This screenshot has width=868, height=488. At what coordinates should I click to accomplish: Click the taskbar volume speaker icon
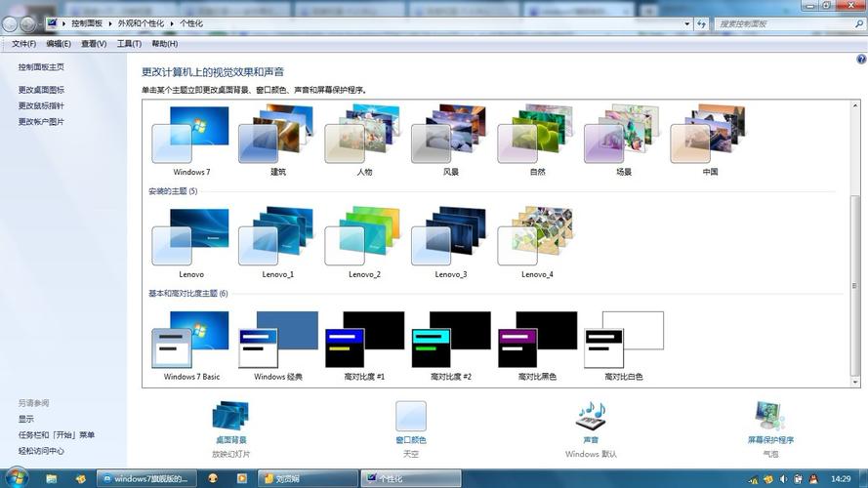(x=783, y=479)
